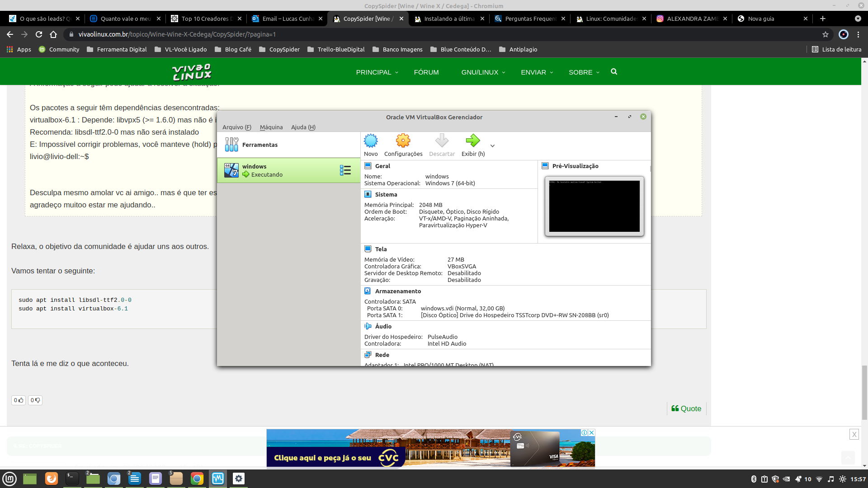This screenshot has width=868, height=488.
Task: Click the thumbs-down vote button
Action: 35,400
